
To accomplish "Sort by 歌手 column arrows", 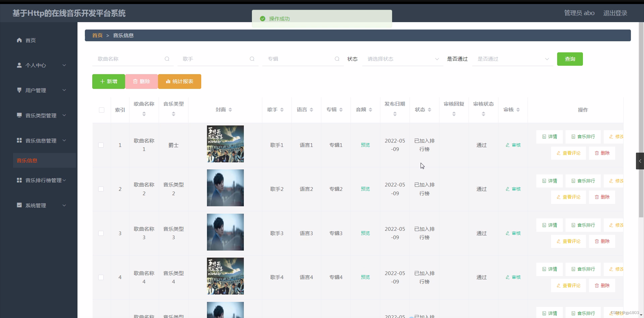I will coord(282,110).
